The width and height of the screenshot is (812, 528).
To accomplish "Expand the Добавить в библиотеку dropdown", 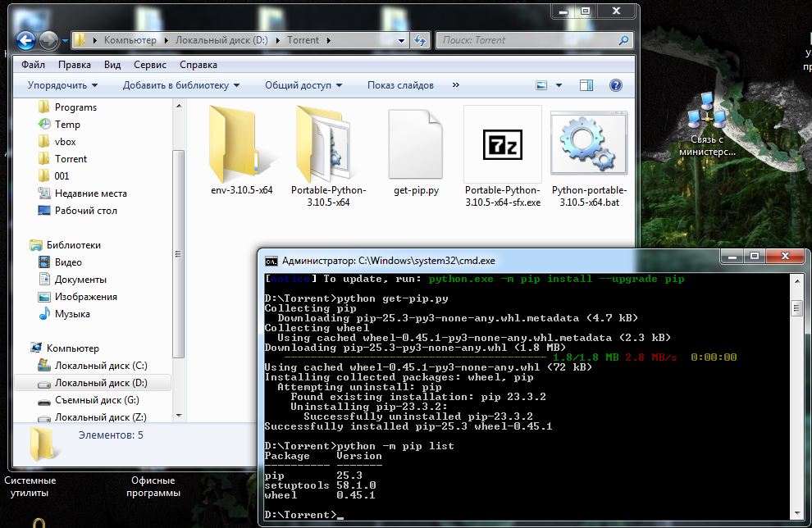I will (x=181, y=85).
